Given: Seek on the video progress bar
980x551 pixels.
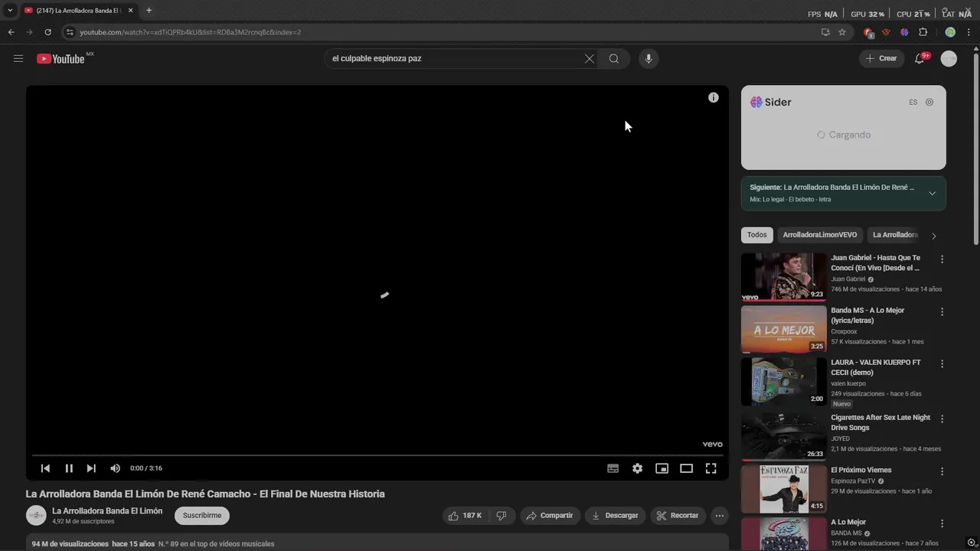Looking at the screenshot, I should click(377, 455).
